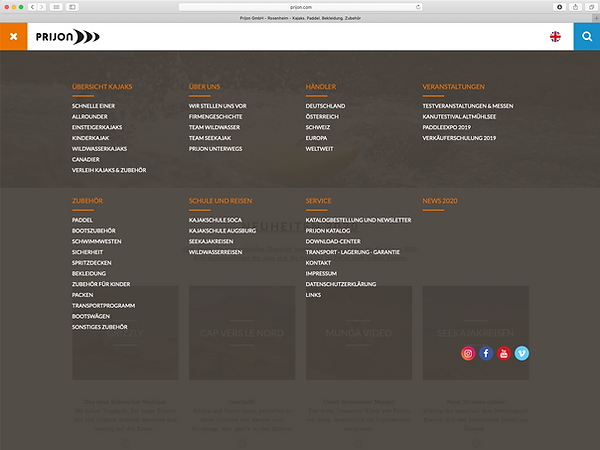Screen dimensions: 600x450
Task: Open Download-Center
Action: coord(333,241)
